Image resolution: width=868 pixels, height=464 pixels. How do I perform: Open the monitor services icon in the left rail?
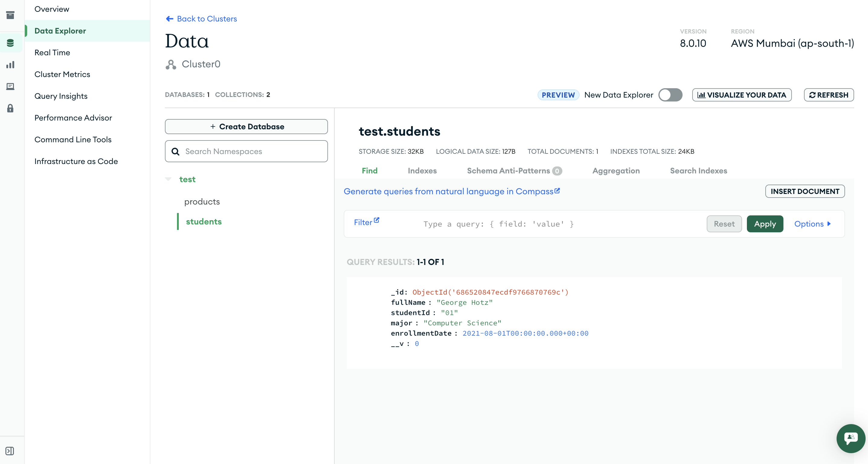tap(10, 87)
